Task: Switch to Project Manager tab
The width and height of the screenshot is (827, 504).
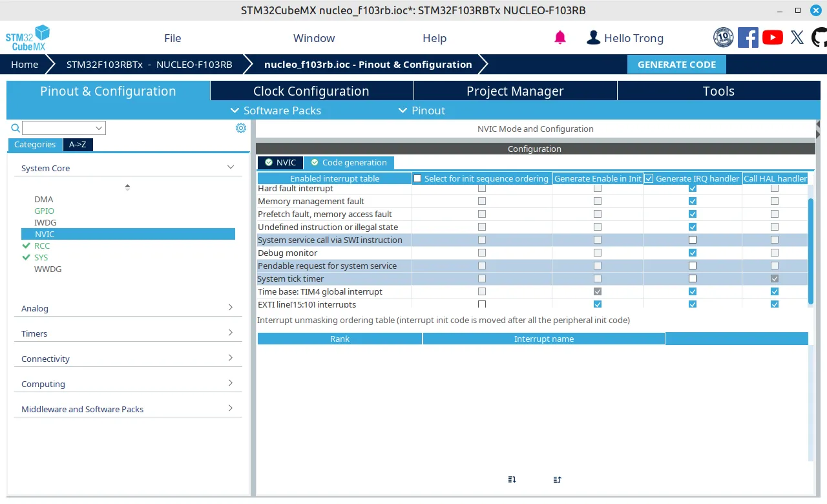Action: coord(515,91)
